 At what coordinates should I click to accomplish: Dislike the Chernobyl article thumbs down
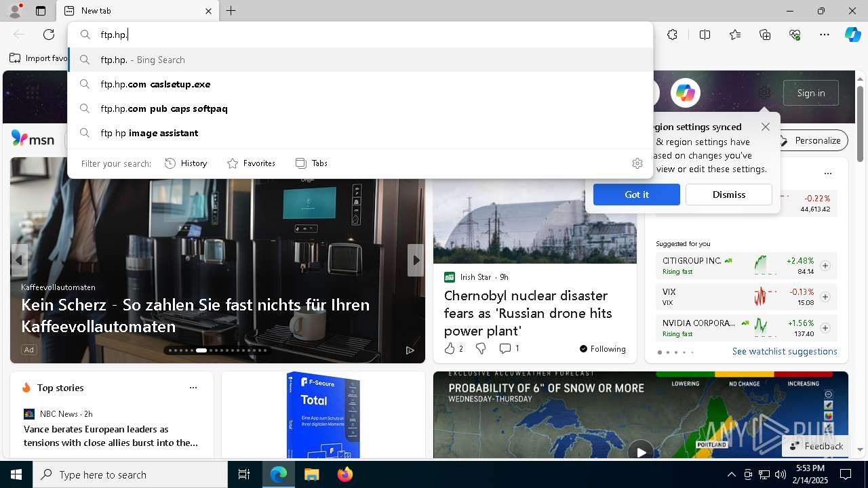pos(481,348)
